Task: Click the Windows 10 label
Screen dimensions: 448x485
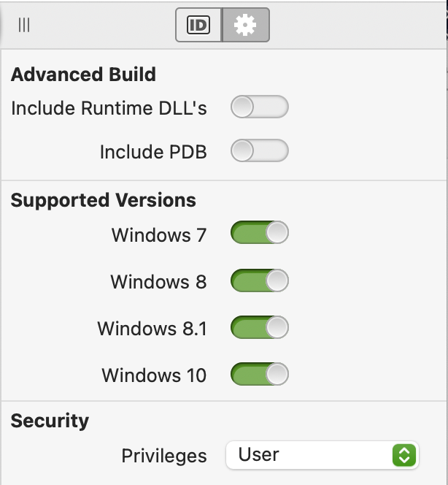Action: point(154,375)
